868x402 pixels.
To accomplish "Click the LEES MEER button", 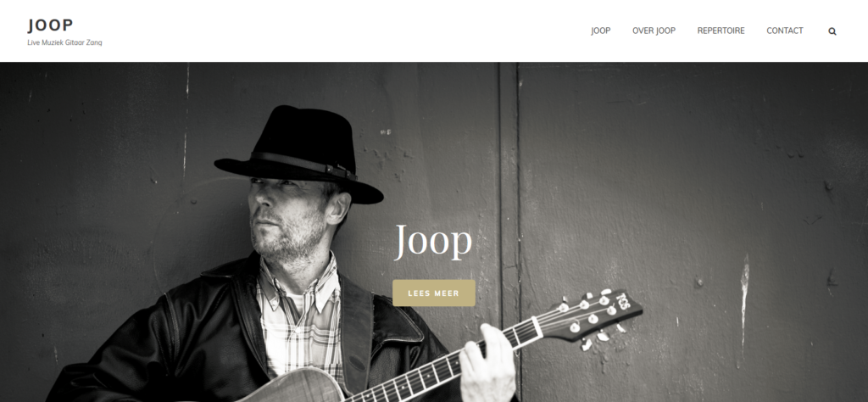I will click(x=433, y=293).
